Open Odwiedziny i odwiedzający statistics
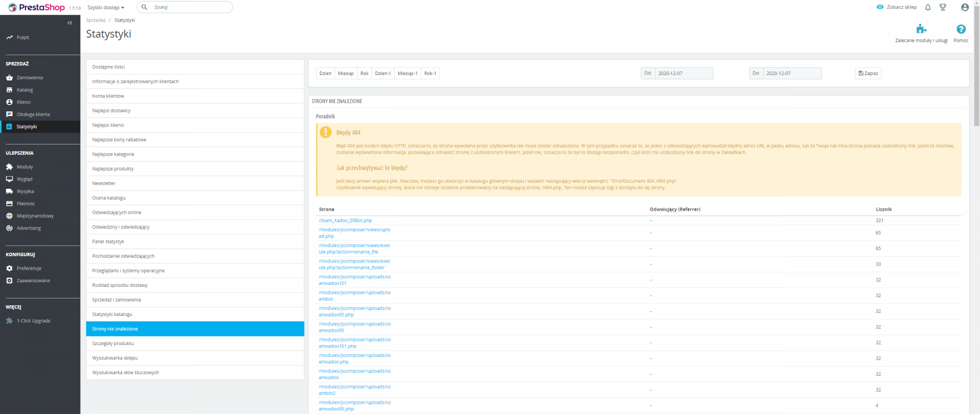980x414 pixels. coord(195,227)
